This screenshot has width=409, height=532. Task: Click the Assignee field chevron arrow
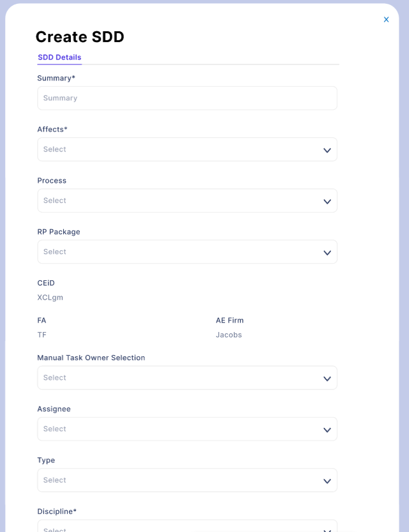pyautogui.click(x=327, y=429)
